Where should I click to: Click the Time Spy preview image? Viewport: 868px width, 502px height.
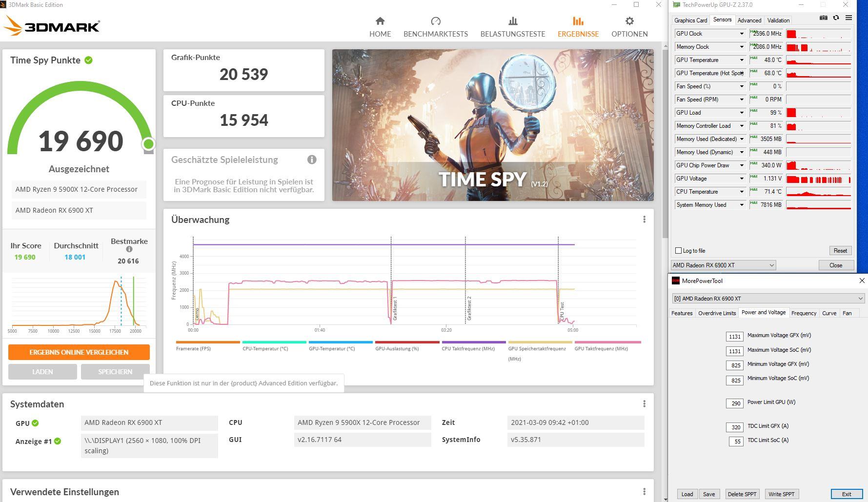coord(493,125)
